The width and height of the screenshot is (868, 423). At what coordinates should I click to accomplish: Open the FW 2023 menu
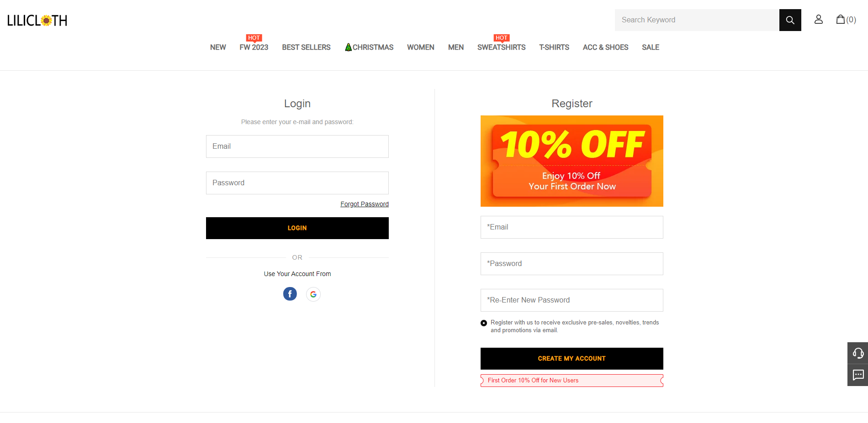pyautogui.click(x=254, y=47)
